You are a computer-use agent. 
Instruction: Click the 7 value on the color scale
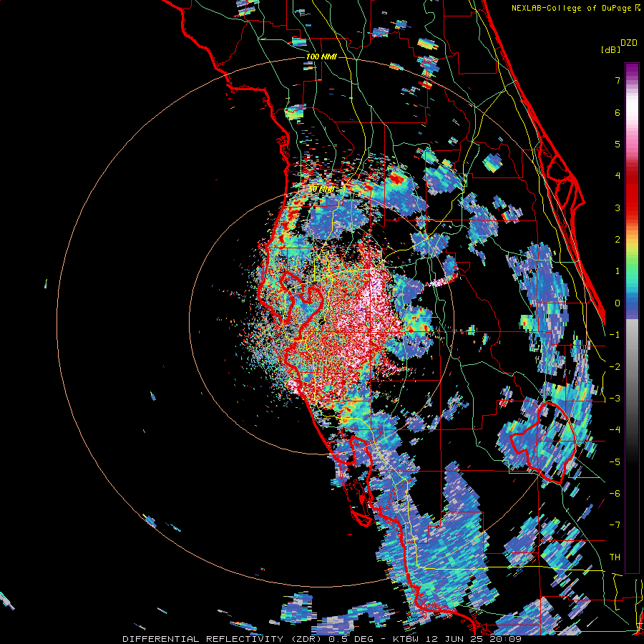(618, 80)
